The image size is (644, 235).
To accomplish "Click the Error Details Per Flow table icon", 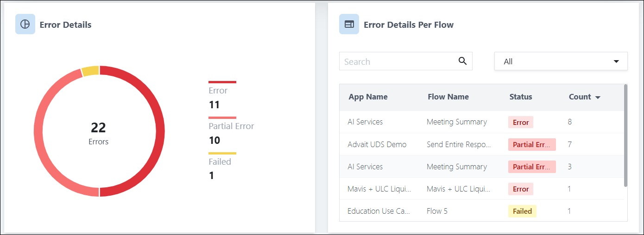I will [x=349, y=25].
